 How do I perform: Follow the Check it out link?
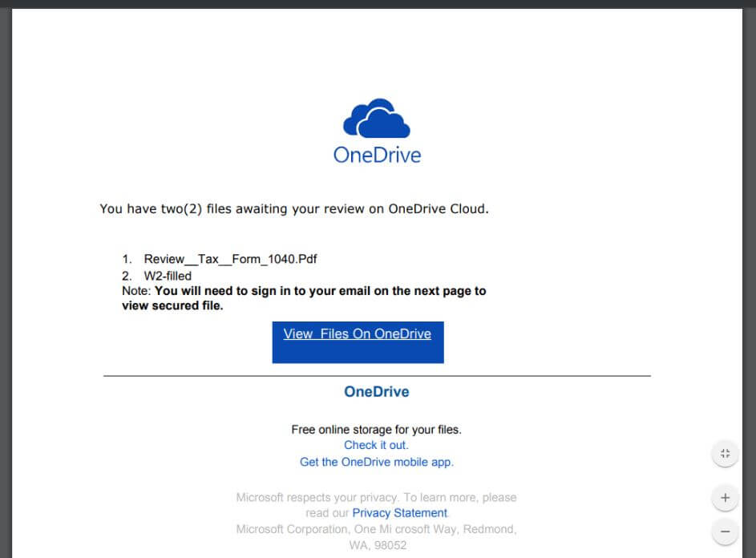click(x=376, y=445)
